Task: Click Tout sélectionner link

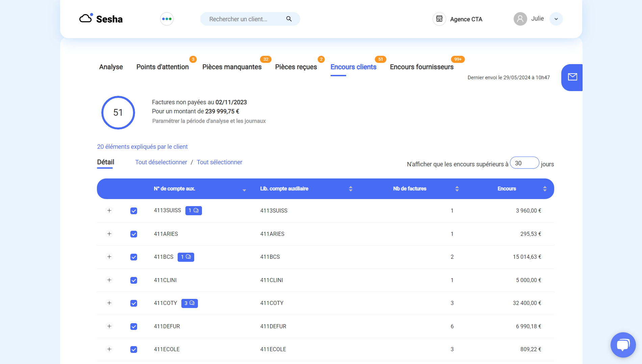Action: tap(220, 162)
